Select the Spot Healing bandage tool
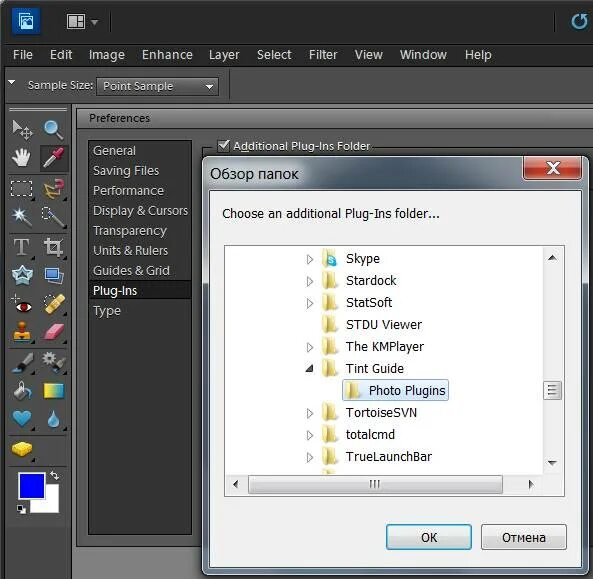This screenshot has height=579, width=593. [54, 304]
